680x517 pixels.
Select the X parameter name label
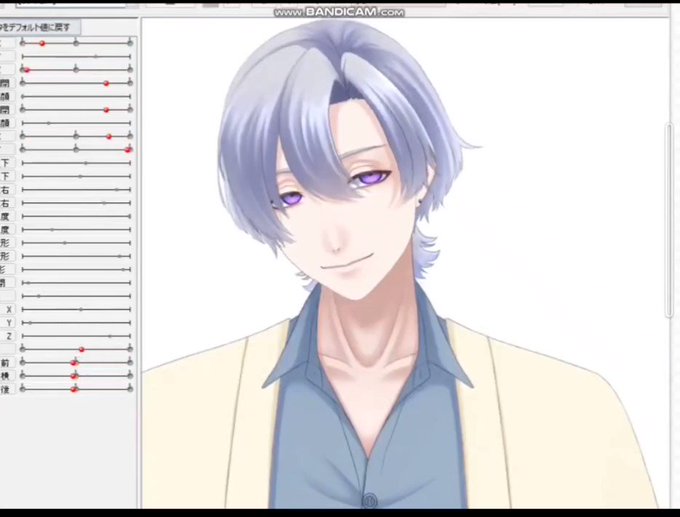tap(8, 310)
